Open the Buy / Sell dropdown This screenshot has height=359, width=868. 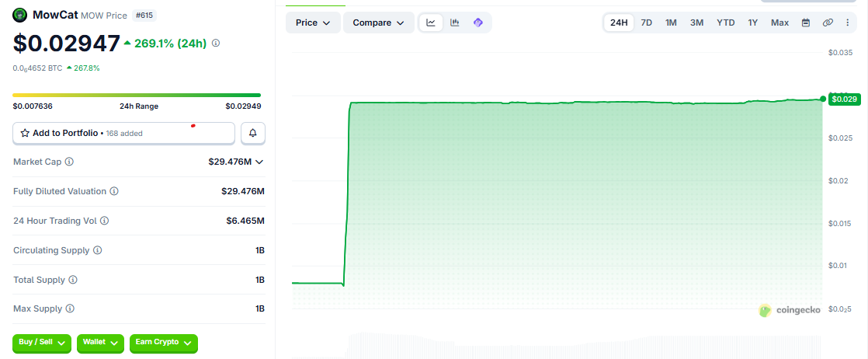[x=42, y=343]
